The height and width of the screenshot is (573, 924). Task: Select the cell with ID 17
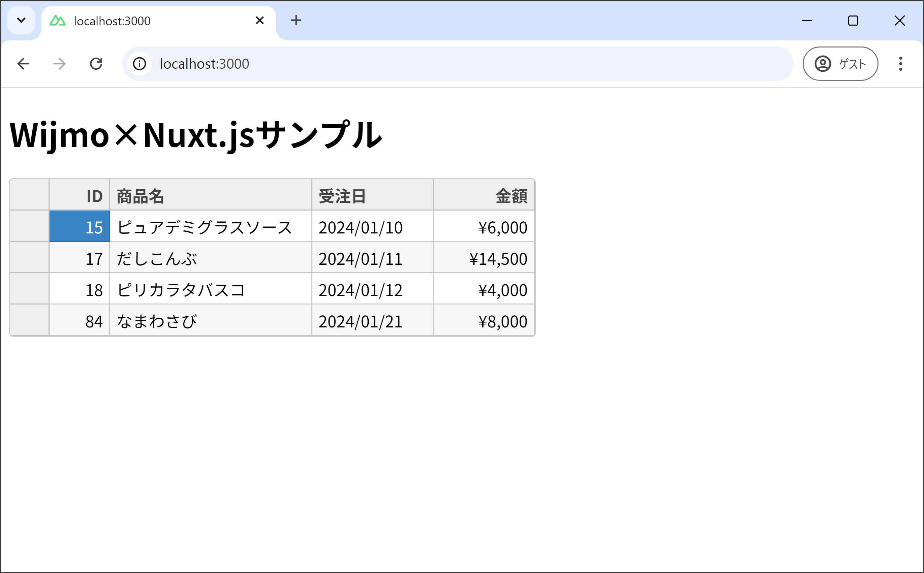point(79,257)
